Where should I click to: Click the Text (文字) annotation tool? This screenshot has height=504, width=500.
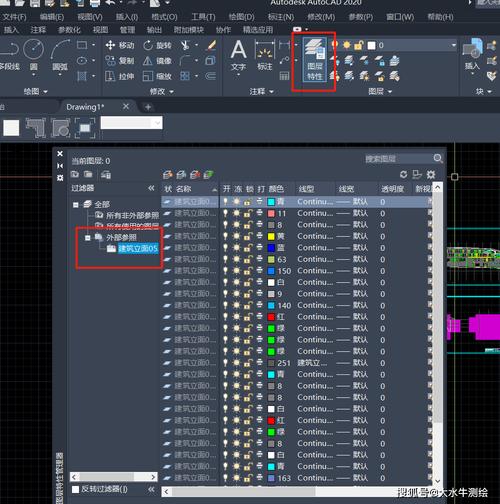[239, 56]
